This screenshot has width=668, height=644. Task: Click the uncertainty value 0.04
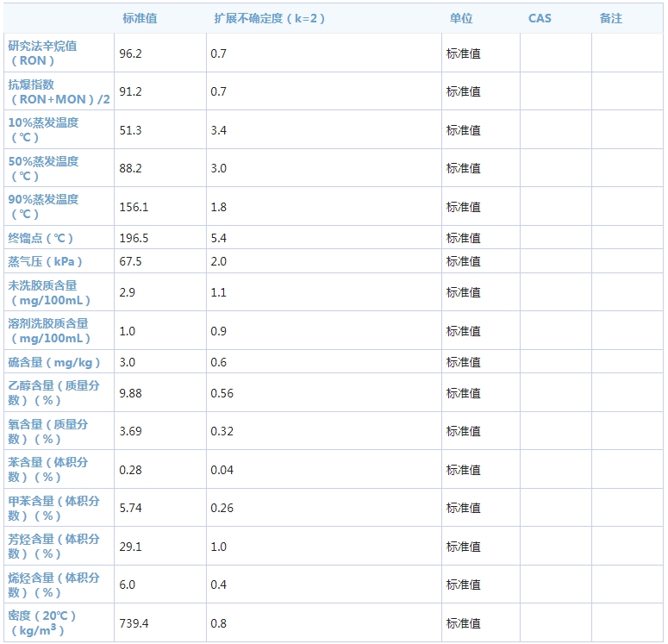pyautogui.click(x=222, y=470)
